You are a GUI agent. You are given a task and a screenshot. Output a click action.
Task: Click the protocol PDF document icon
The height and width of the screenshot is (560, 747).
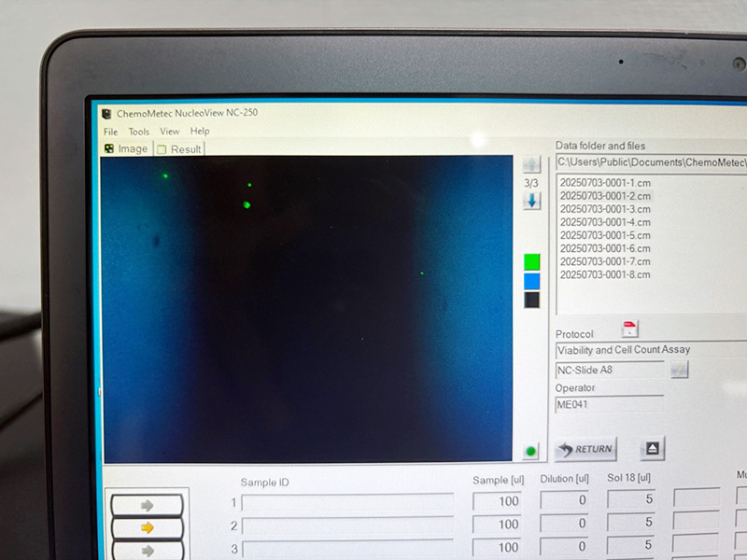(630, 329)
